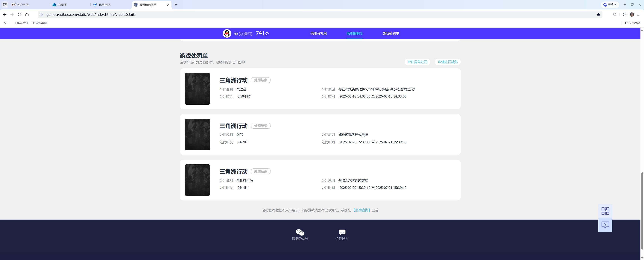
Task: Click bookmark bar leftmost tab groups icon
Action: pyautogui.click(x=5, y=23)
